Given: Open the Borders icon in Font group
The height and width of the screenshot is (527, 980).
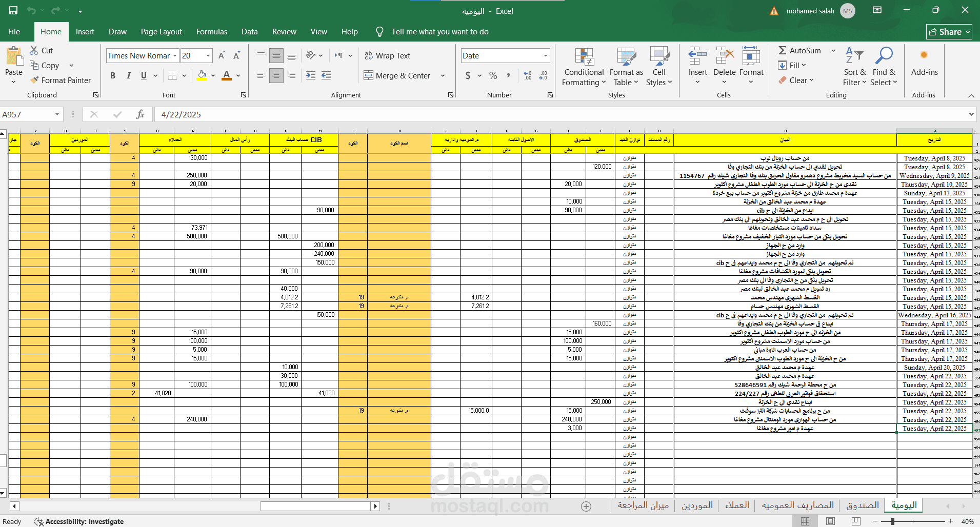Looking at the screenshot, I should click(x=173, y=75).
